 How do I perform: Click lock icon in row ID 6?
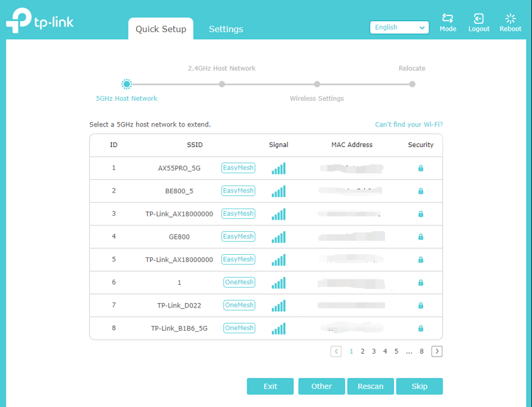(420, 282)
